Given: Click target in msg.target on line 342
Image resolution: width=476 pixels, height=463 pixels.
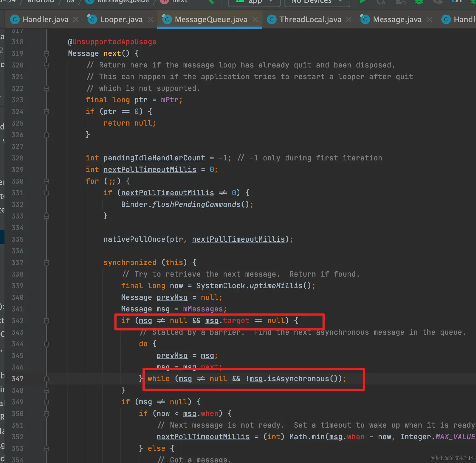Looking at the screenshot, I should 236,321.
